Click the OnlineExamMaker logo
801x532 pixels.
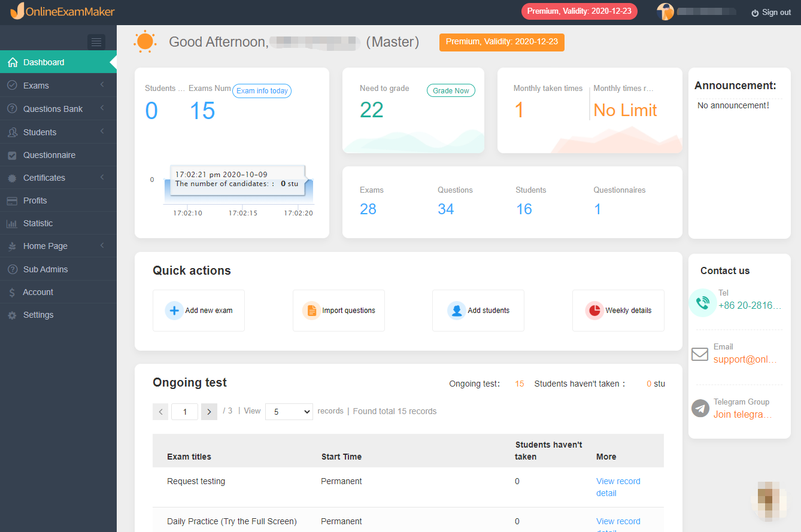tap(63, 11)
